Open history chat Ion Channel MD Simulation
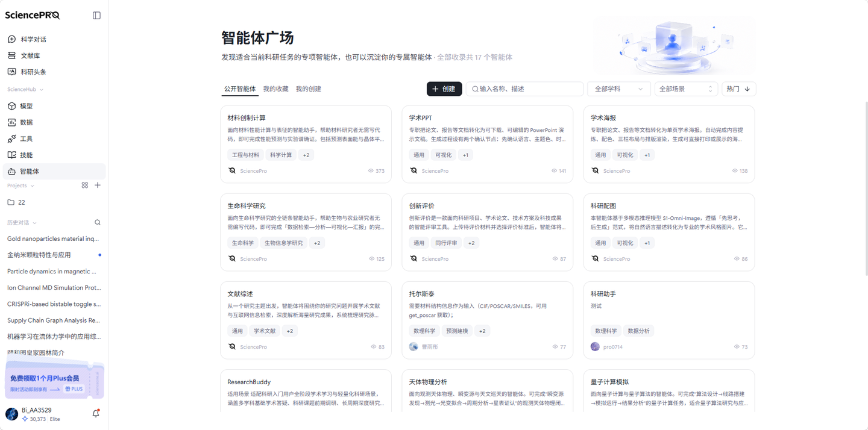Viewport: 868px width, 430px height. 54,288
